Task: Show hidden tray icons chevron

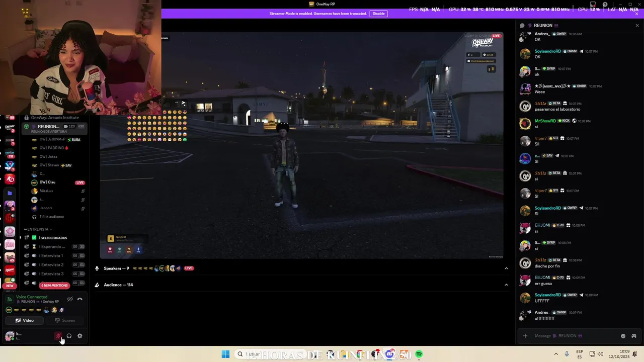Action: click(556, 354)
